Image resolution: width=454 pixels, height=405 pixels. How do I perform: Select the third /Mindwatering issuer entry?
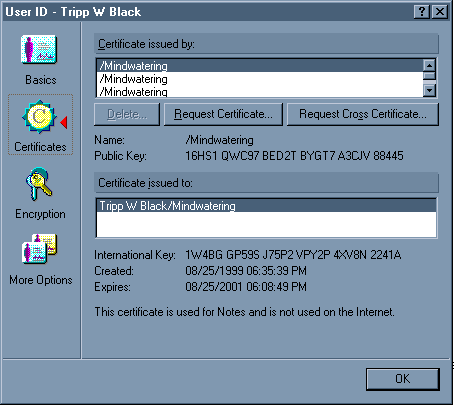[260, 91]
